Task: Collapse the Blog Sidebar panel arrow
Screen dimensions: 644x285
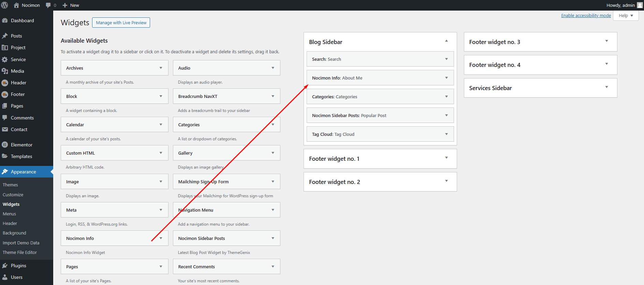Action: point(447,41)
